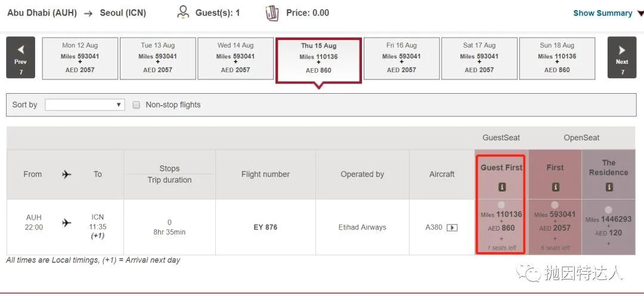Go to previous 7 days arrow

tap(20, 57)
